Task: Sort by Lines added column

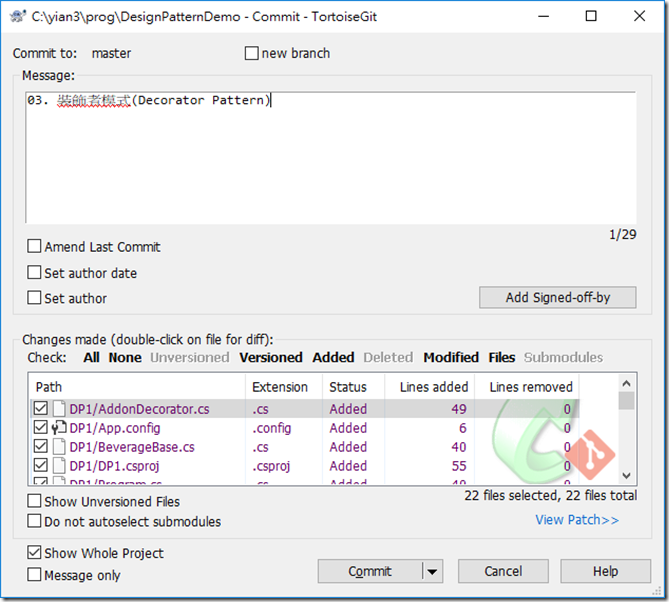Action: [430, 387]
